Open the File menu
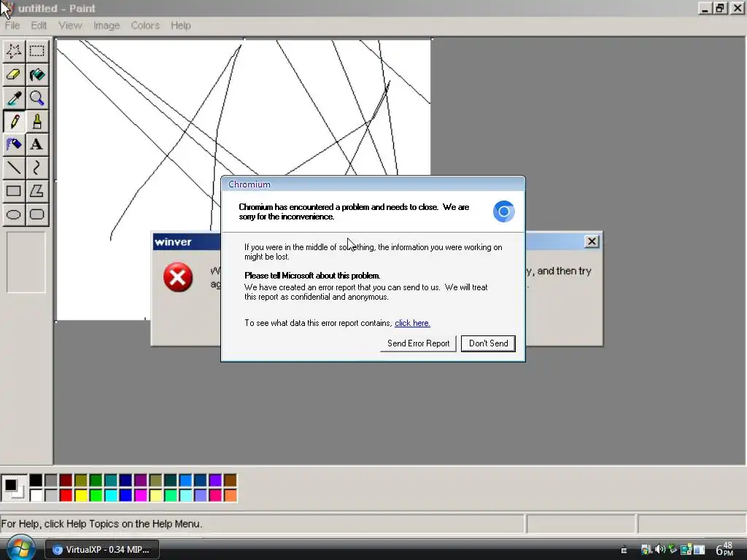The height and width of the screenshot is (560, 747). coord(12,26)
